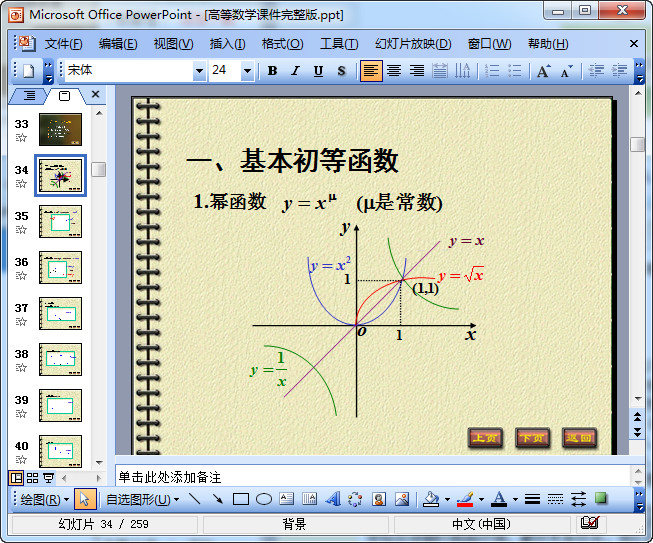Open the font name dropdown
Viewport: 653px width, 543px height.
pyautogui.click(x=199, y=71)
